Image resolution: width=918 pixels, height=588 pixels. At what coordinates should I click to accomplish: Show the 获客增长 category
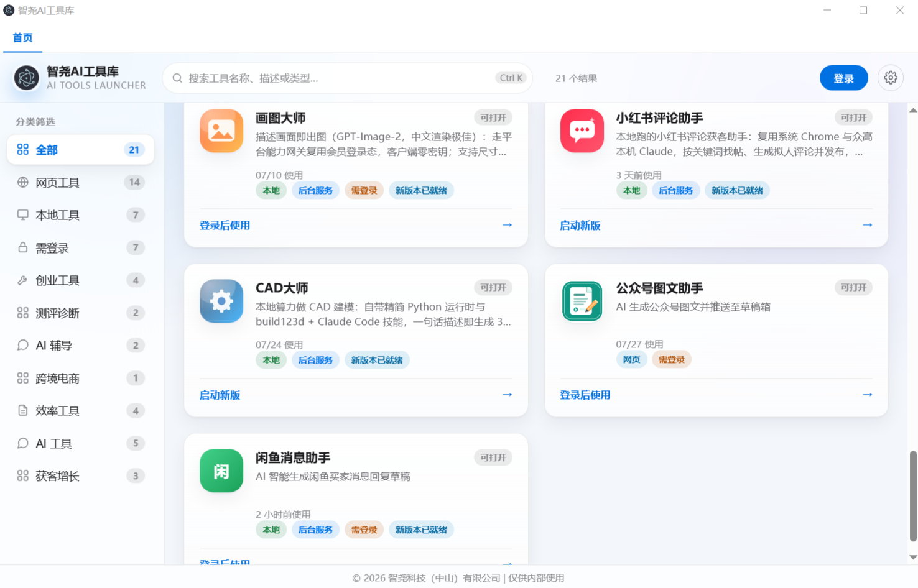(x=81, y=475)
